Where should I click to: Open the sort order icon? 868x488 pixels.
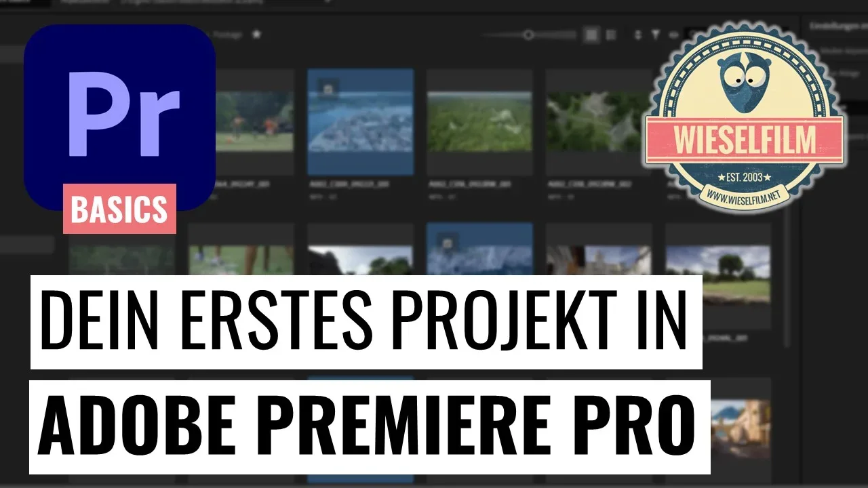(637, 35)
